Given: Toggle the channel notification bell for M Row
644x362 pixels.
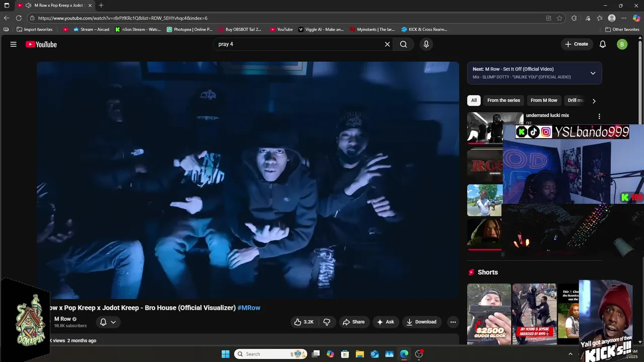Looking at the screenshot, I should [x=103, y=322].
